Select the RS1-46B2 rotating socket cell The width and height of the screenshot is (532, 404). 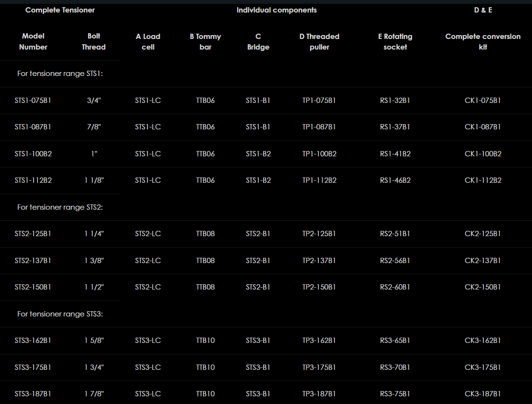(395, 180)
